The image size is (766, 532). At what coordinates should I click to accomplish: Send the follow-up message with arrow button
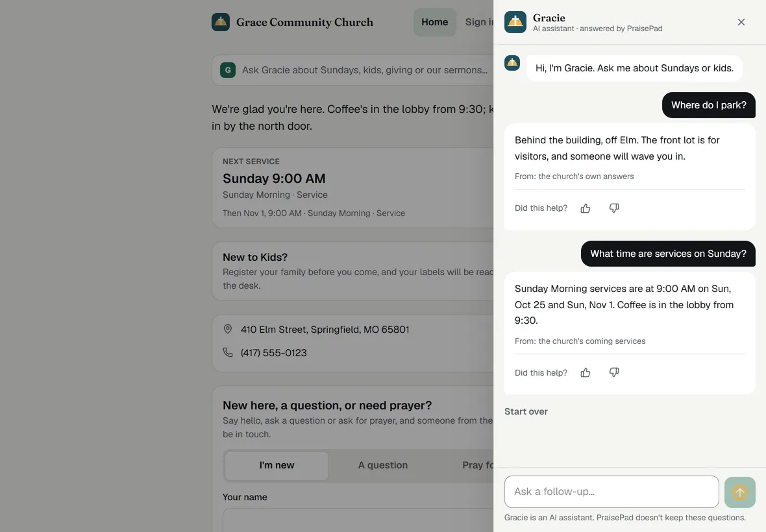[x=739, y=492]
